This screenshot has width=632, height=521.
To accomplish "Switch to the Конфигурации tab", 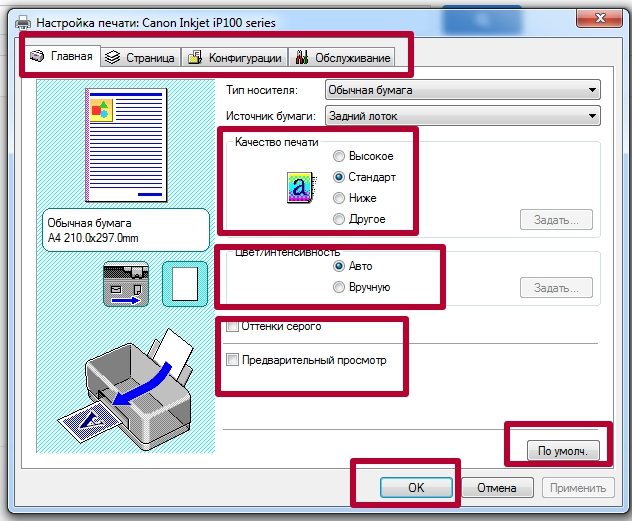I will click(x=235, y=58).
